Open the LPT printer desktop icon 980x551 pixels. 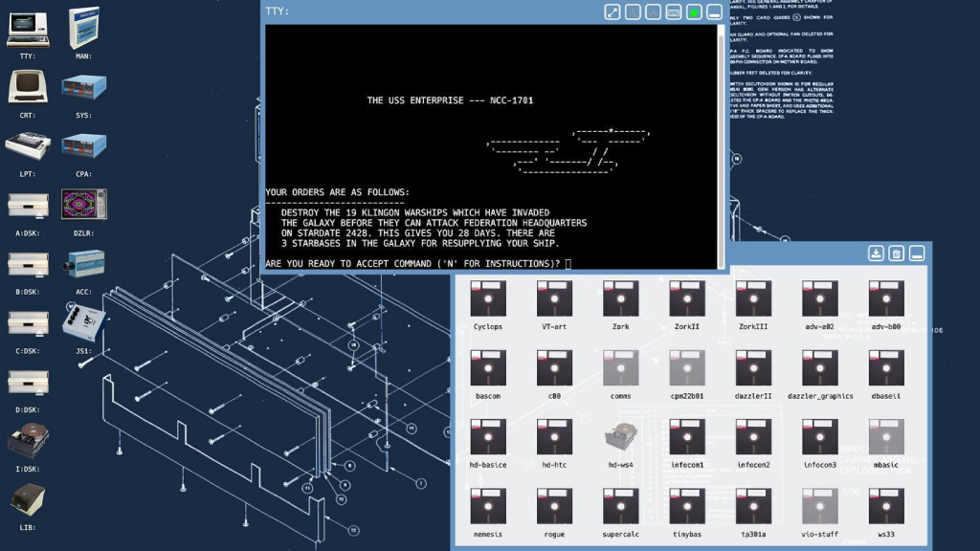click(28, 146)
